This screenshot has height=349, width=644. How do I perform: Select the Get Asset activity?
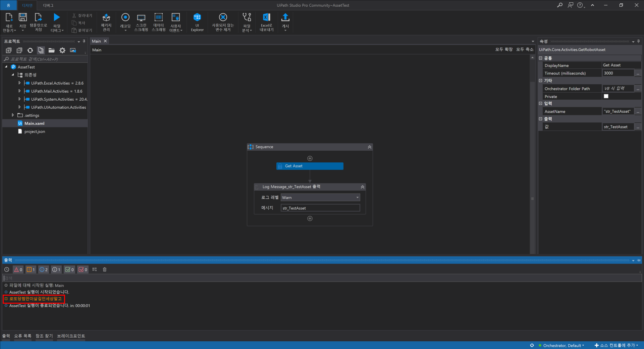pyautogui.click(x=310, y=166)
